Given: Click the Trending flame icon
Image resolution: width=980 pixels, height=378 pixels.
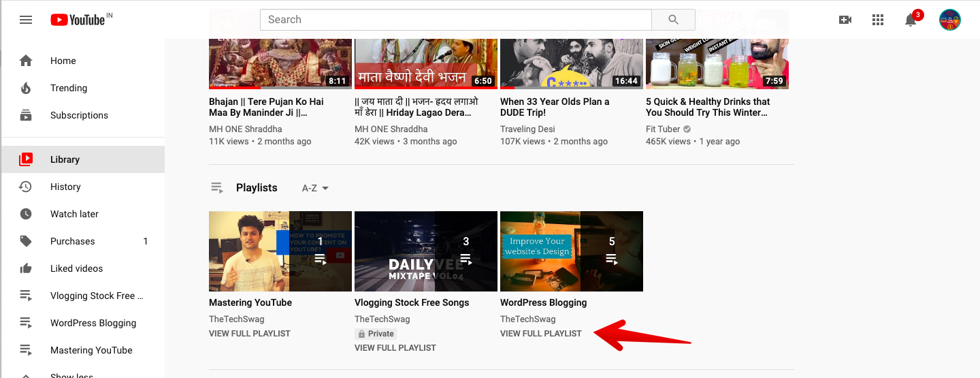Looking at the screenshot, I should [26, 88].
